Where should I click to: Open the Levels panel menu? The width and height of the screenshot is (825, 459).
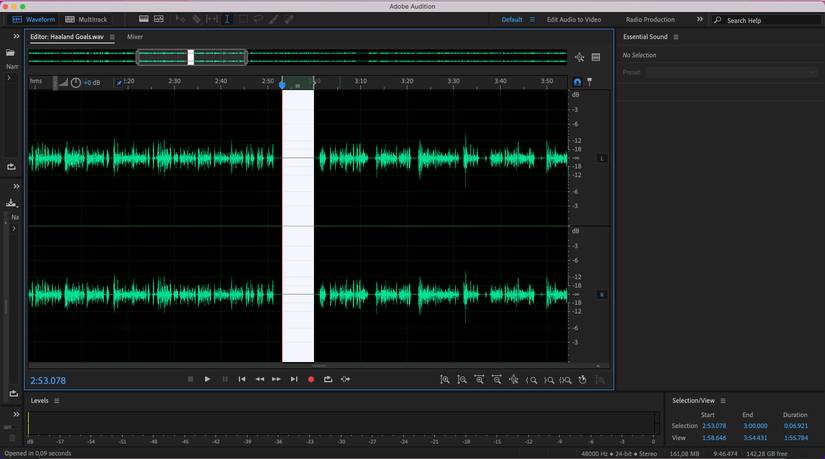pos(57,401)
